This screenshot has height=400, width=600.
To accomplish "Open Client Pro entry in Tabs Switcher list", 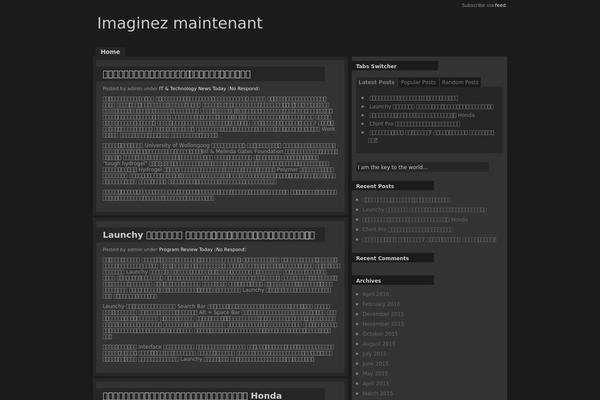I will point(414,124).
